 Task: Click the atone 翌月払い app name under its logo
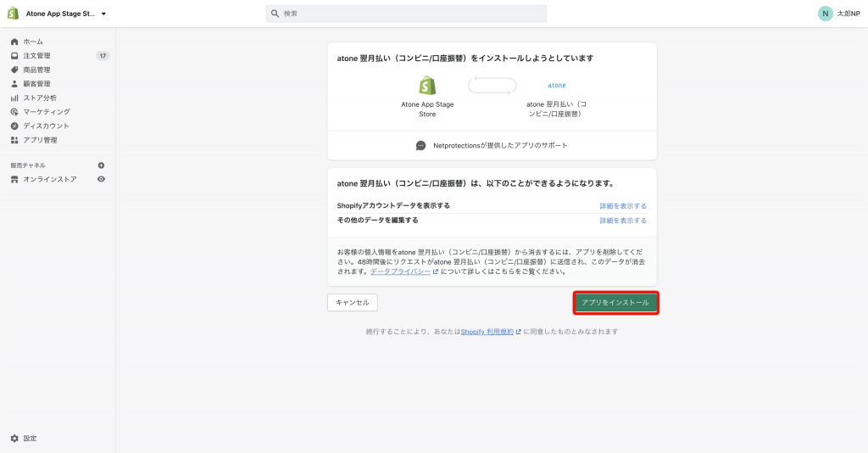(x=556, y=109)
